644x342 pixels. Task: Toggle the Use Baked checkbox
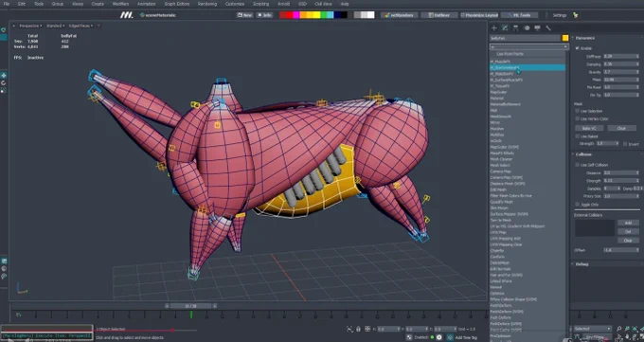point(577,136)
